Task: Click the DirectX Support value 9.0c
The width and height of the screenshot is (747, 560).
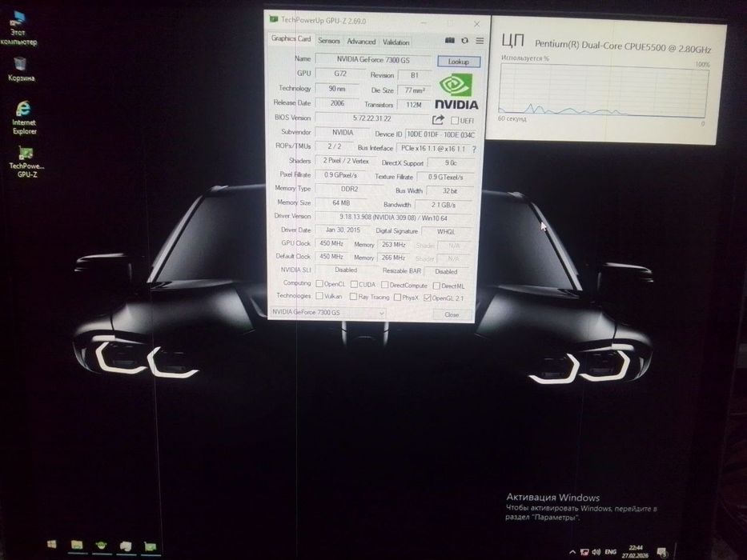Action: point(451,163)
